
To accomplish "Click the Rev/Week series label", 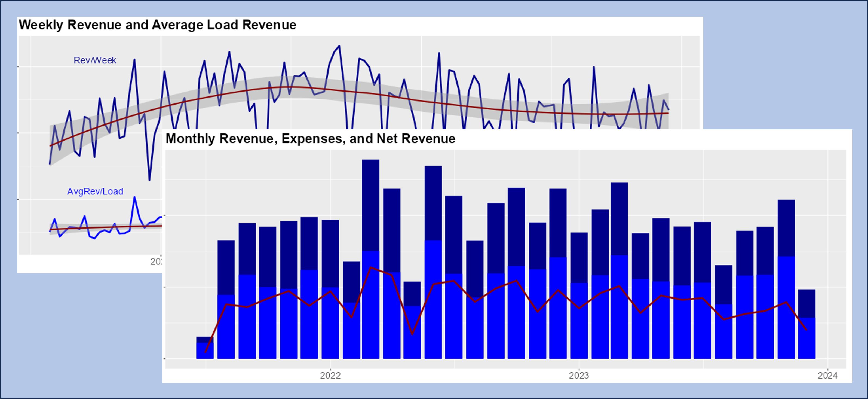I will coord(95,60).
